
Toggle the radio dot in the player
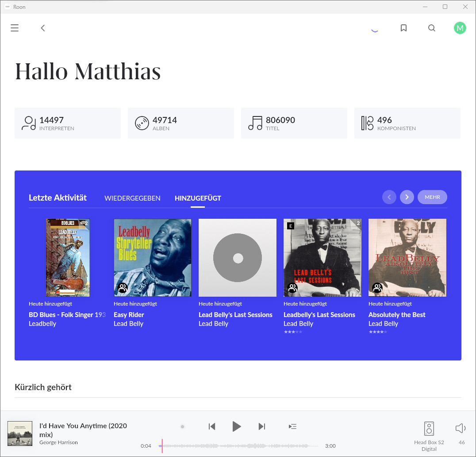(182, 426)
